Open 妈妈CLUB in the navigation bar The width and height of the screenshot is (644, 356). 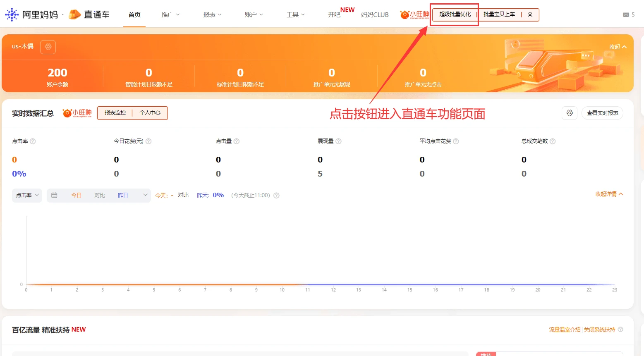pos(375,15)
